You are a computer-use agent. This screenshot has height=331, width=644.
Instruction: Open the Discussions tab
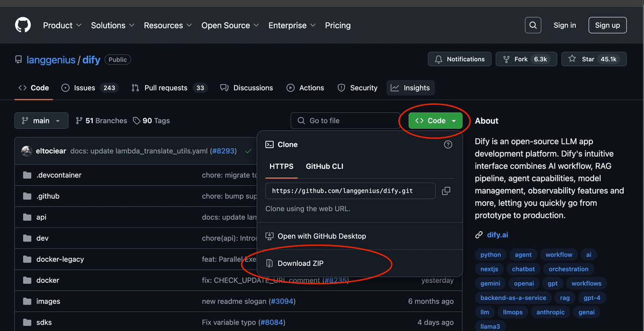click(247, 88)
